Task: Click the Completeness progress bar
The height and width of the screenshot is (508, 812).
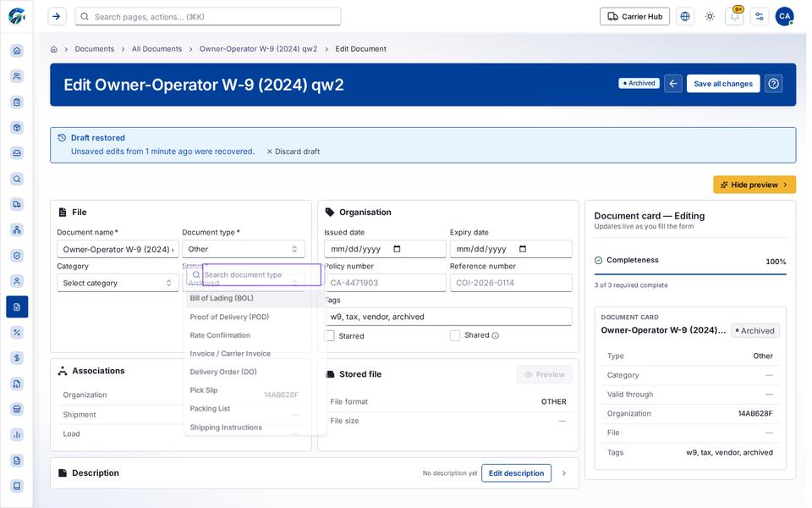Action: pos(690,273)
